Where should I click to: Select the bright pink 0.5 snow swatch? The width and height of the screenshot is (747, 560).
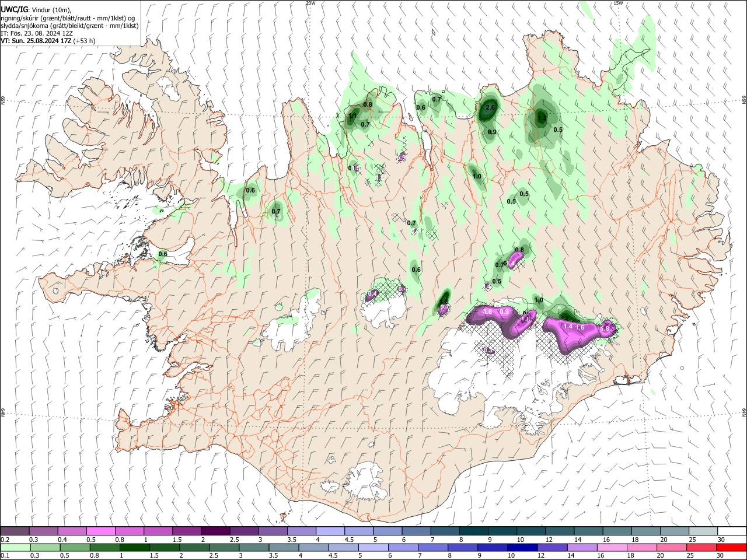point(100,531)
